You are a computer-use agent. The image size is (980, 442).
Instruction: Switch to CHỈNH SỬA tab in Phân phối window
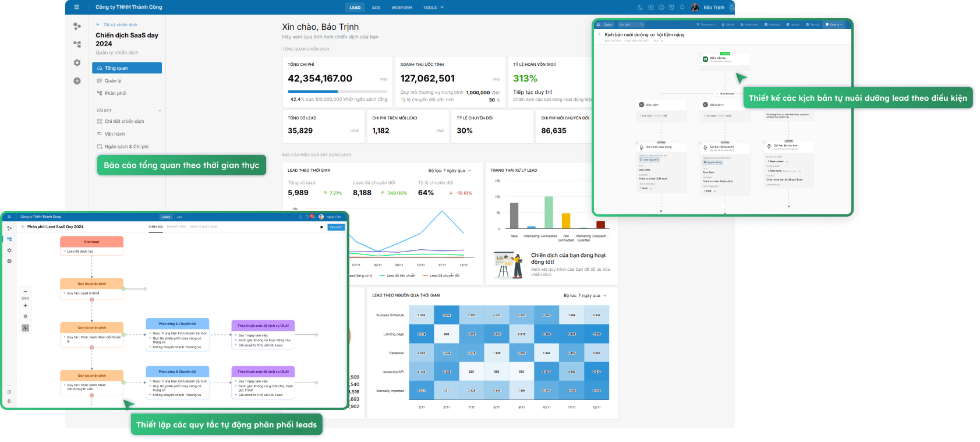155,227
